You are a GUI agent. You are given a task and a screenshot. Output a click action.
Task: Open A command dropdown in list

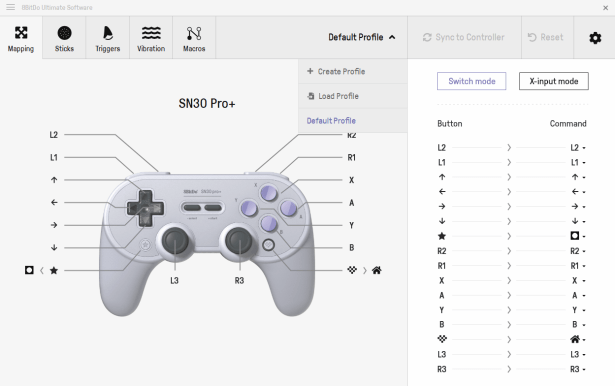[x=578, y=295]
